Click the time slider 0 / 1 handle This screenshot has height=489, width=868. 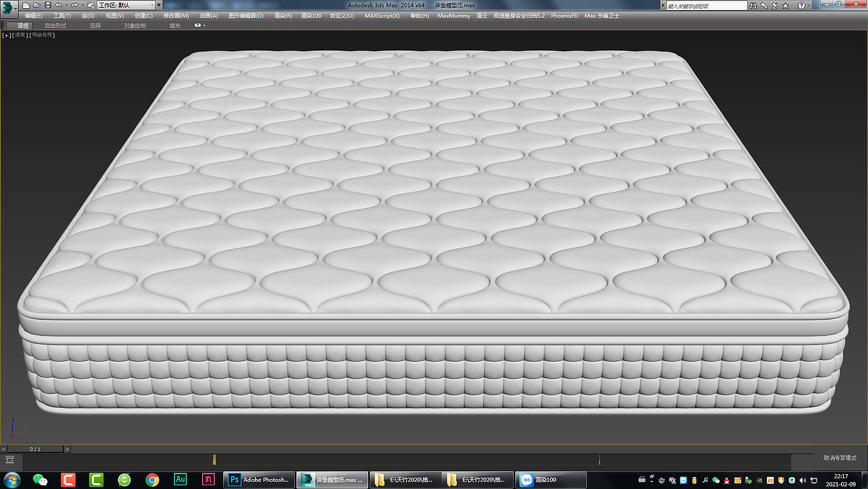point(35,449)
